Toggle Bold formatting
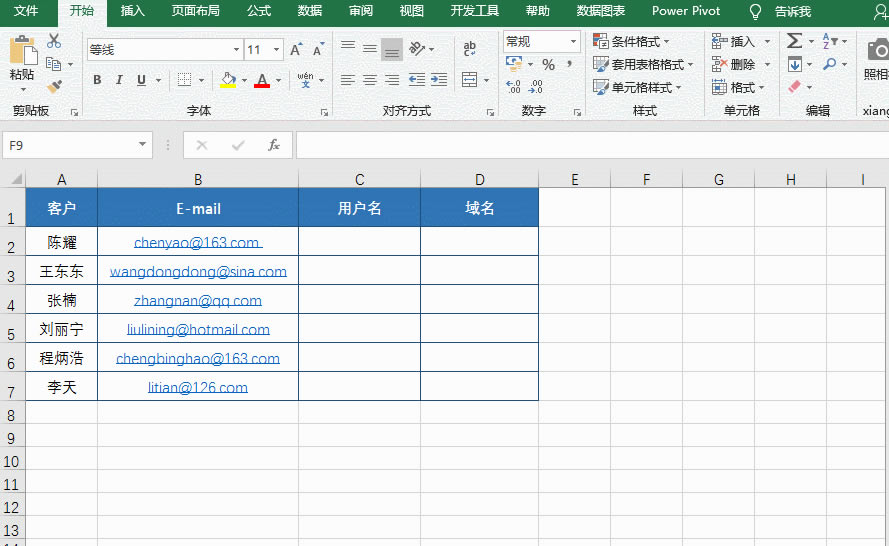This screenshot has width=889, height=546. 97,80
